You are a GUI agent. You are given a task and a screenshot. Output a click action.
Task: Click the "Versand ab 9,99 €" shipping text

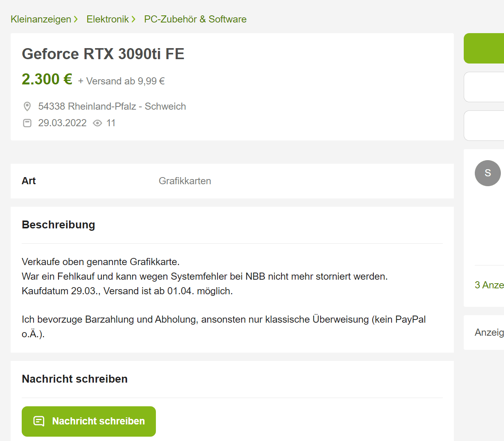[x=121, y=81]
